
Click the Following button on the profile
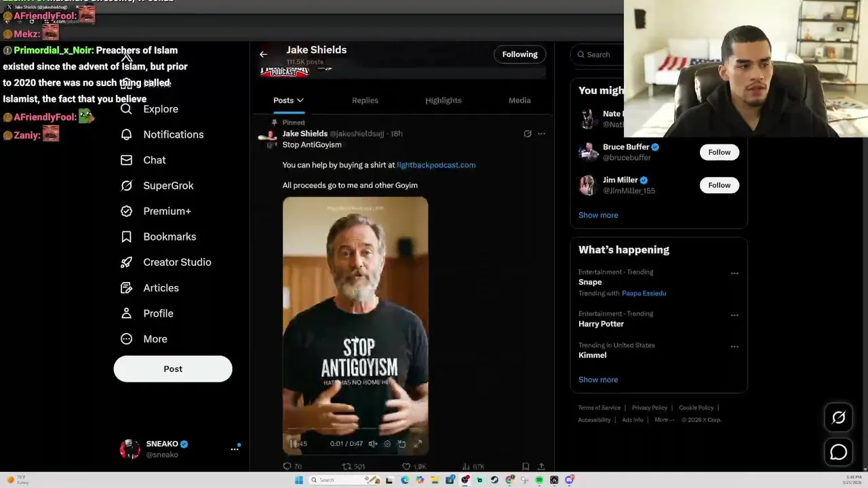[519, 54]
